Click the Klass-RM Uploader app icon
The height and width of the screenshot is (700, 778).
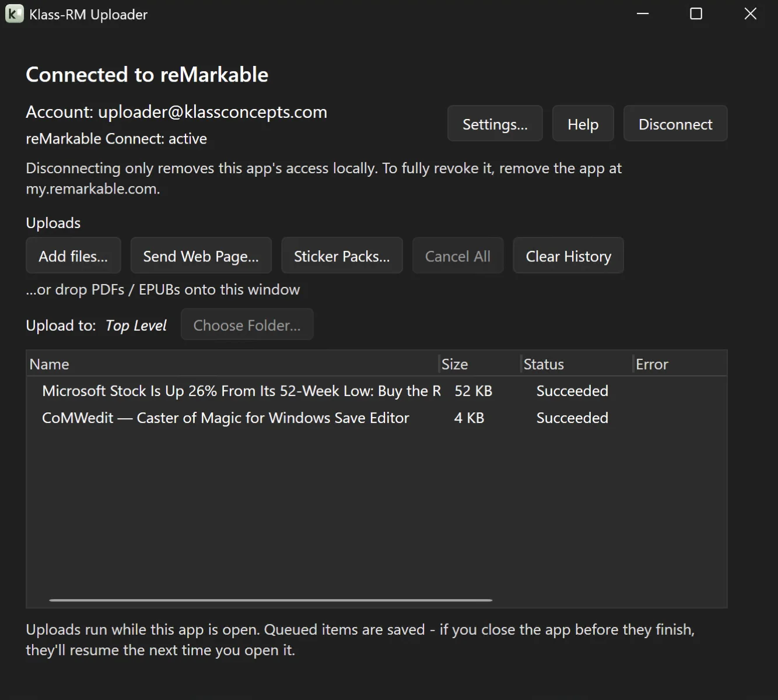14,14
